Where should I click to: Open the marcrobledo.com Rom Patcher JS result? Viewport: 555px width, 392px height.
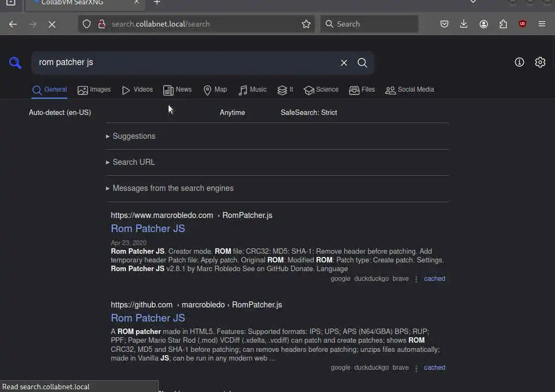point(148,229)
